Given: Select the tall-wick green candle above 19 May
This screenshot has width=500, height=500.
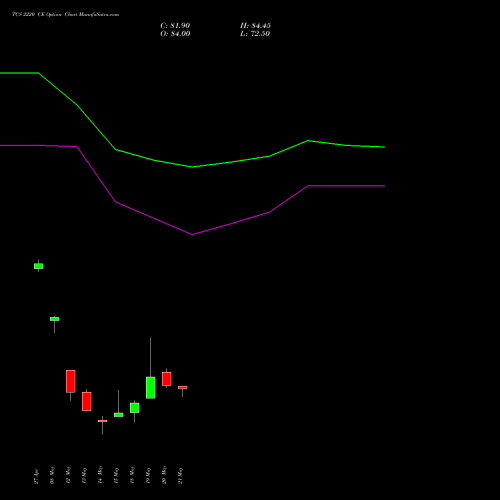Looking at the screenshot, I should point(151,388).
